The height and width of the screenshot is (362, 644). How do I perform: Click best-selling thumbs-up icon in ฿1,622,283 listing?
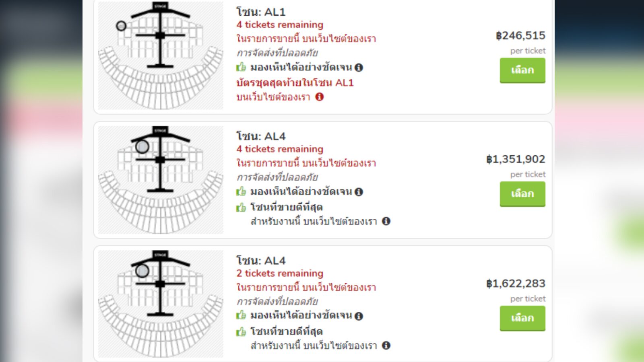[x=241, y=332]
